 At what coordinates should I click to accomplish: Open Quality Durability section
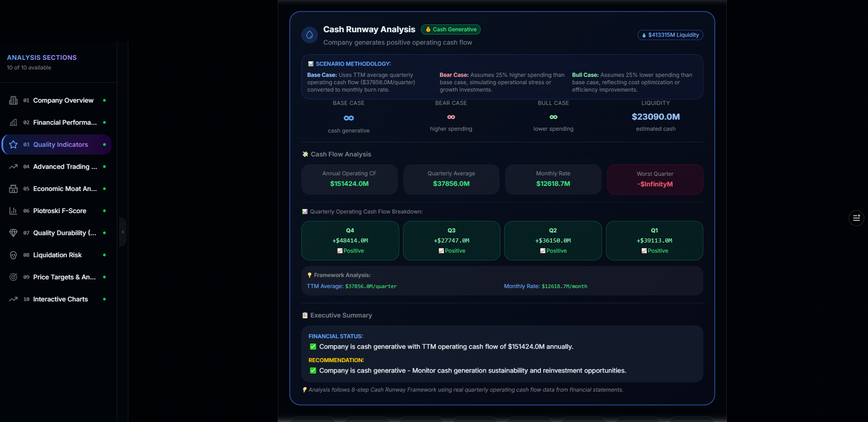(57, 233)
